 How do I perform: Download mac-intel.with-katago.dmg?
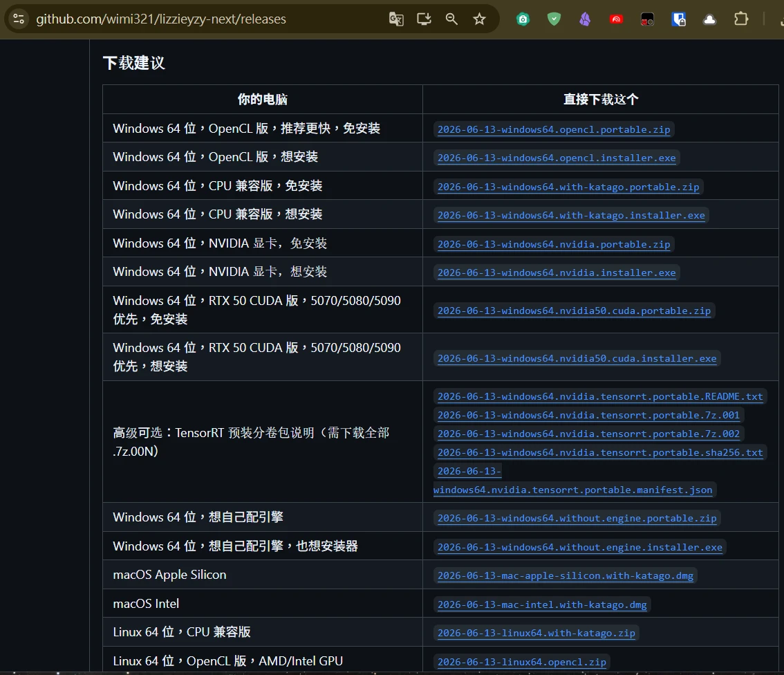(x=542, y=605)
